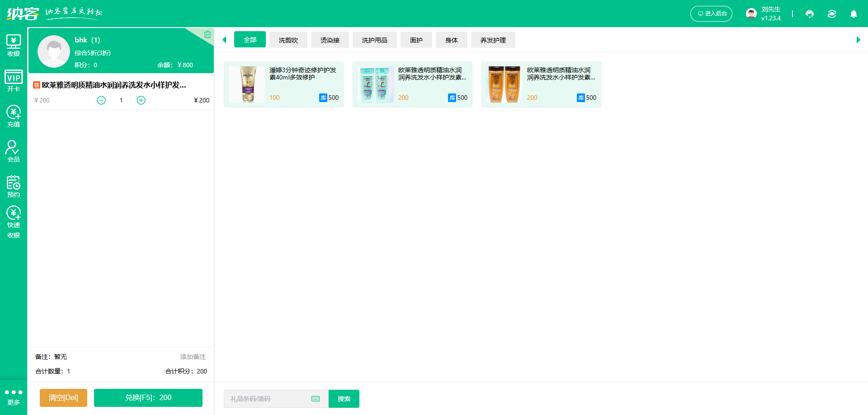Select the 养发护理 category tab

pos(493,40)
